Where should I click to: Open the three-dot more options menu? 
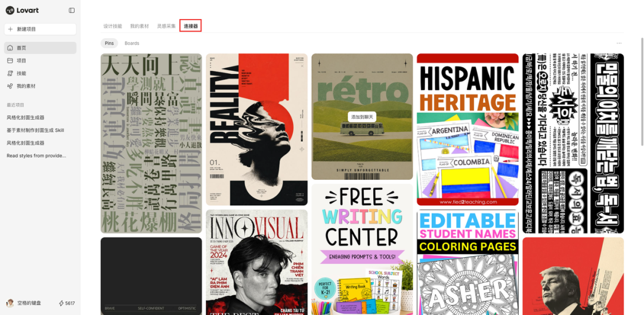click(x=619, y=43)
